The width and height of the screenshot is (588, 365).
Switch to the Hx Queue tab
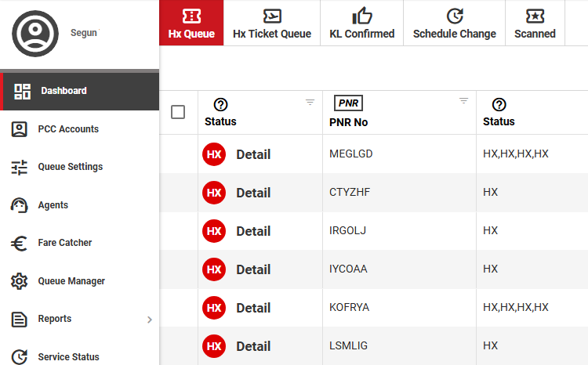point(191,23)
